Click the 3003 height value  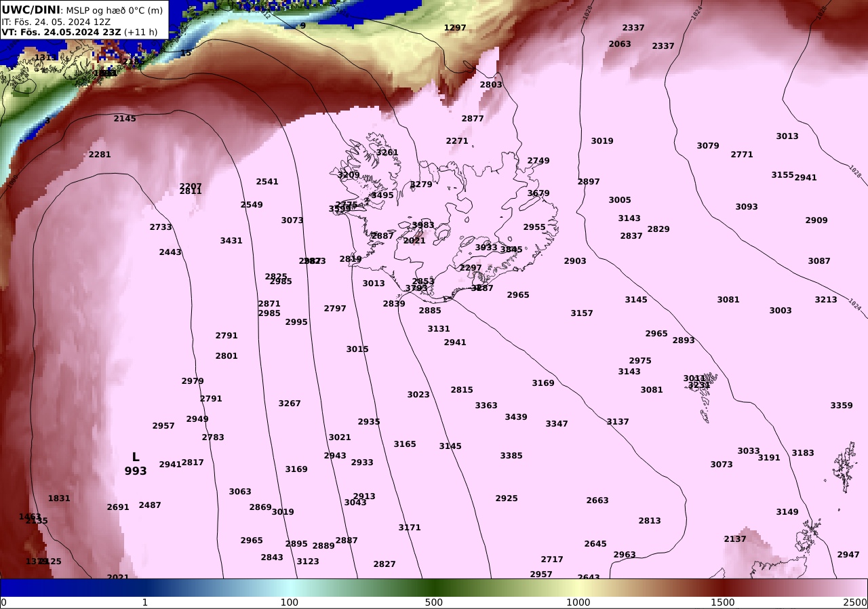coord(781,311)
